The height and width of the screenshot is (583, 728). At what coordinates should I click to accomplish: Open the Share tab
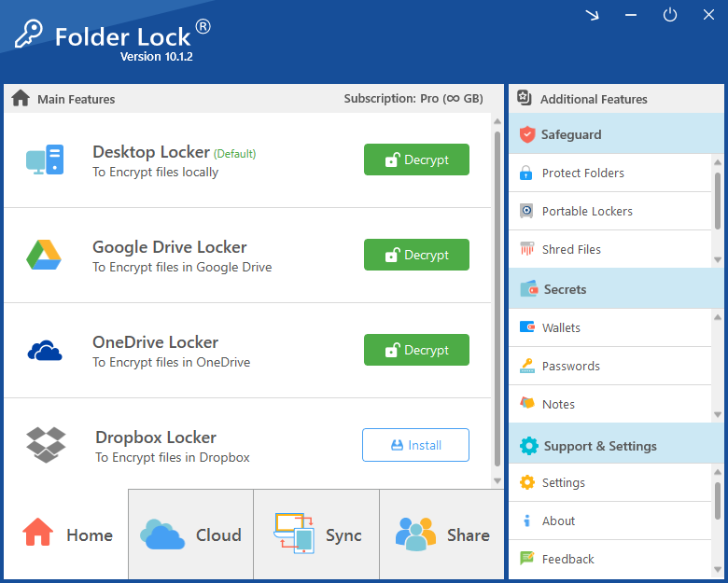click(442, 534)
